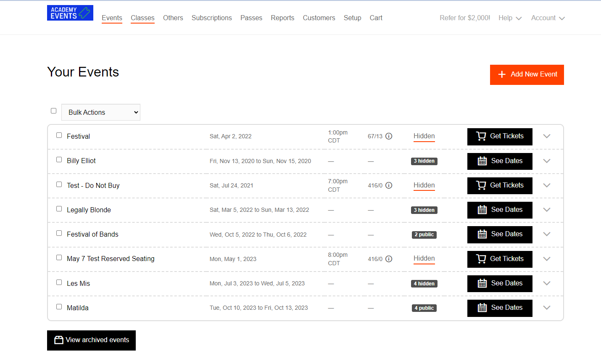Check the select-all checkbox beside Bulk Actions
This screenshot has width=601, height=364.
pos(53,111)
